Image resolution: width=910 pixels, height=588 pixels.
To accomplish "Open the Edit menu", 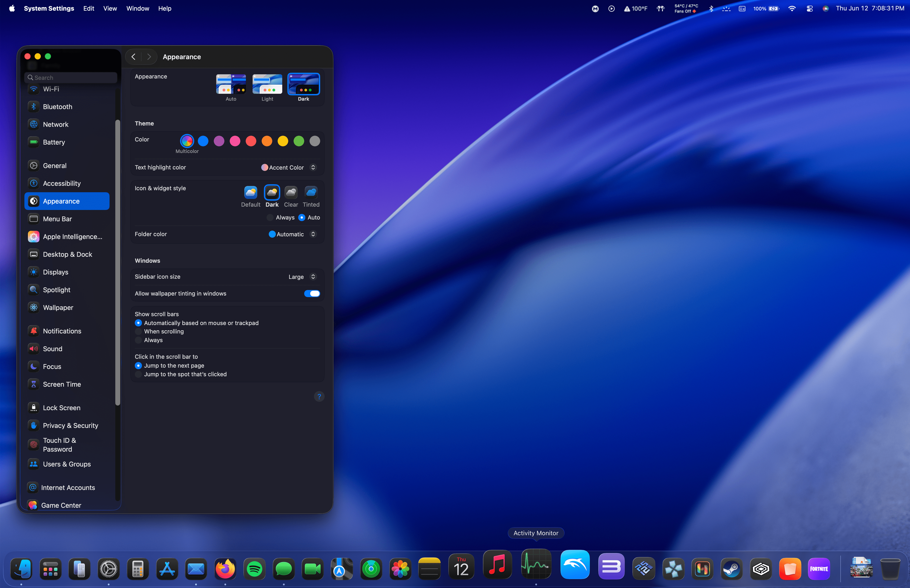I will click(89, 8).
